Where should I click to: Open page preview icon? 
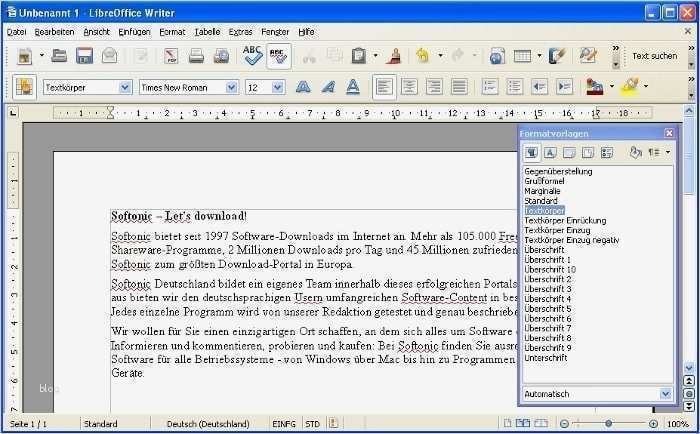[x=221, y=56]
